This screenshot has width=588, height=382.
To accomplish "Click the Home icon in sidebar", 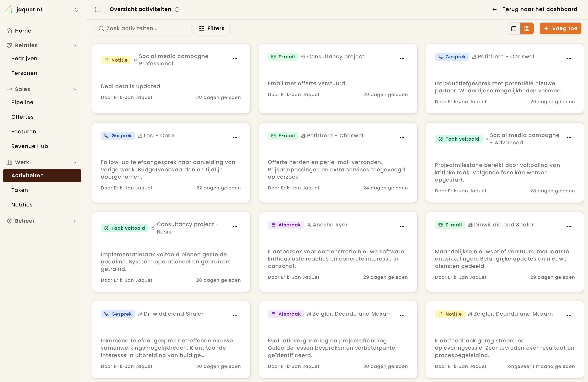I will pos(9,31).
